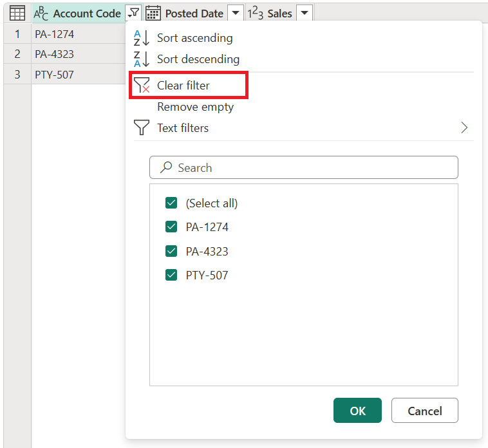Click the Z-A sort descending icon
The height and width of the screenshot is (448, 488).
pos(142,59)
